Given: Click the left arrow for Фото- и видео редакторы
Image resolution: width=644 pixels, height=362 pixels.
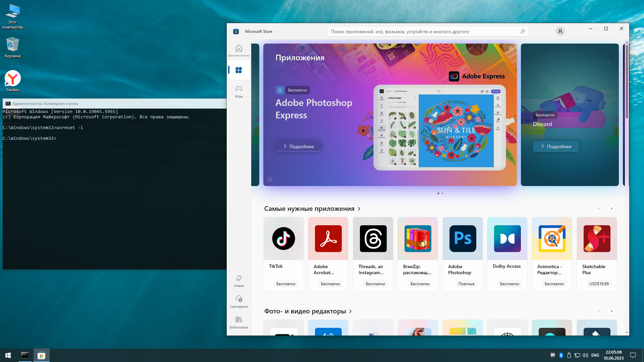Looking at the screenshot, I should (599, 311).
